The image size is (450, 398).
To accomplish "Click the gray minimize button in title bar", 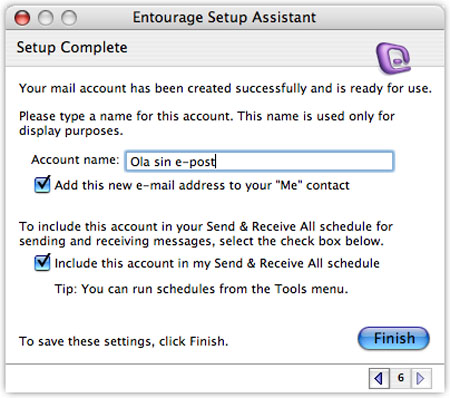I will (46, 17).
